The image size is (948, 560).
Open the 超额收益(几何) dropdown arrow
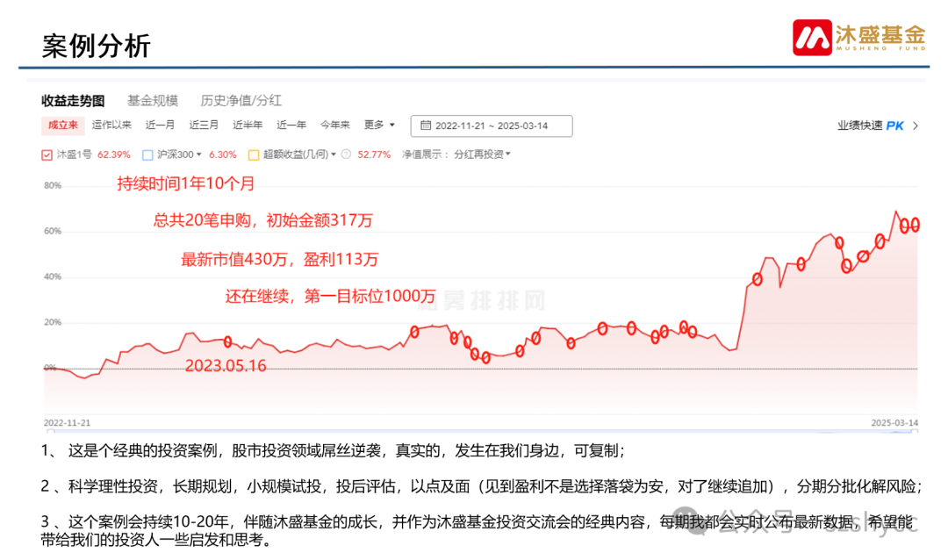point(334,154)
